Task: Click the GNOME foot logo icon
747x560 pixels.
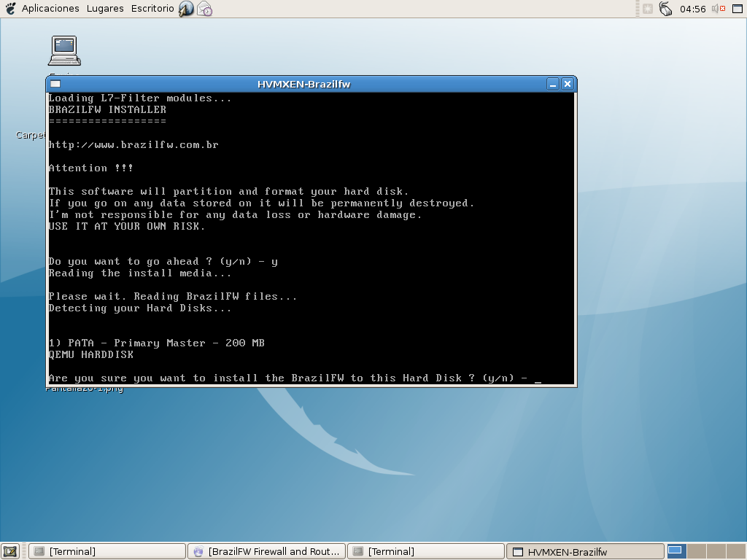Action: (x=10, y=9)
